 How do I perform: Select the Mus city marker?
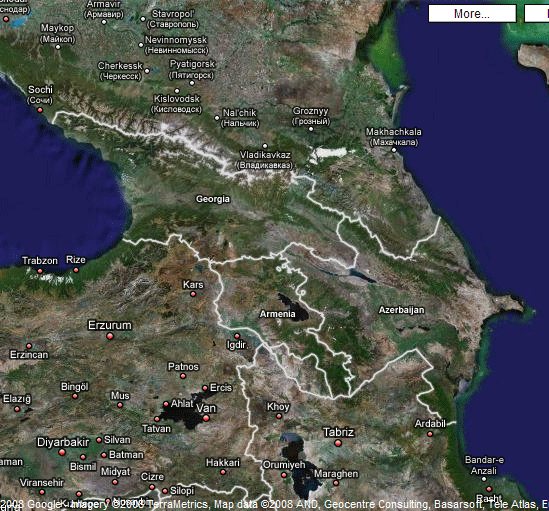[x=120, y=405]
